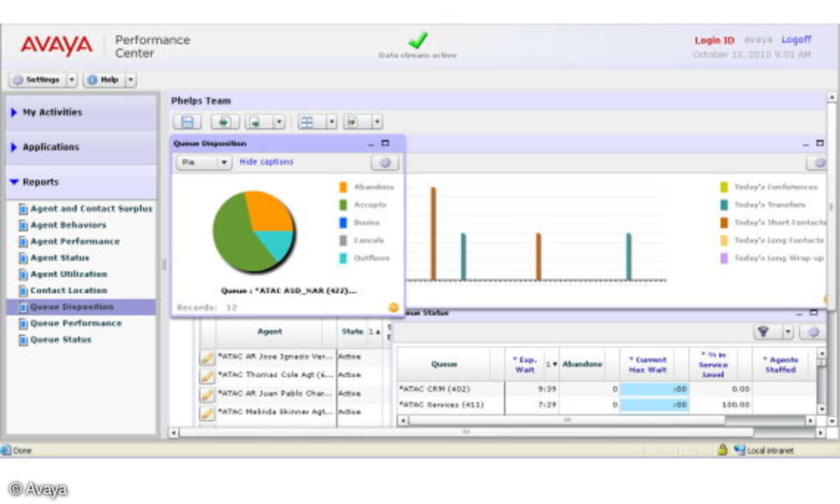Click the Queue Performance report icon
This screenshot has width=840, height=504.
[x=23, y=323]
